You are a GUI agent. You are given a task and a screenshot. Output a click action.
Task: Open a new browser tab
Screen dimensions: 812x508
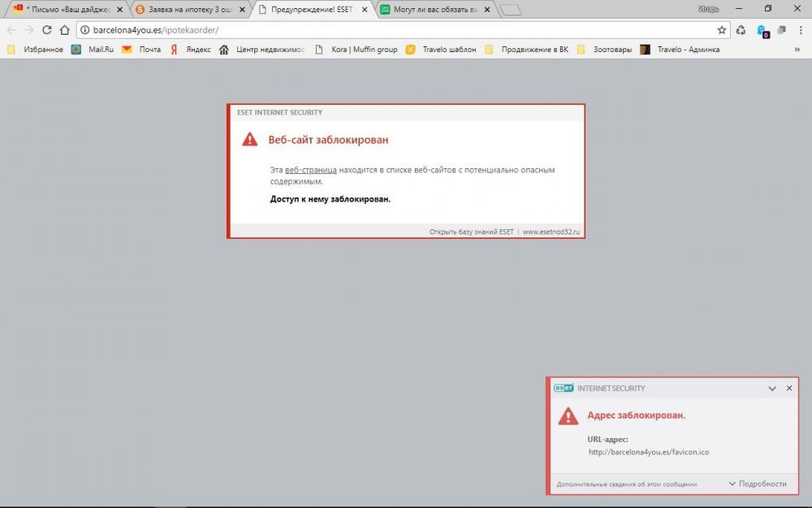pos(511,10)
